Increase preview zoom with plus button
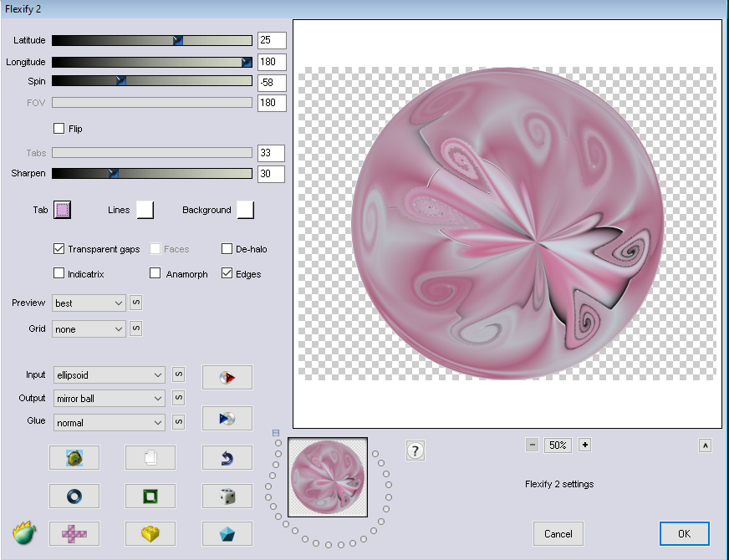729x560 pixels. point(584,445)
